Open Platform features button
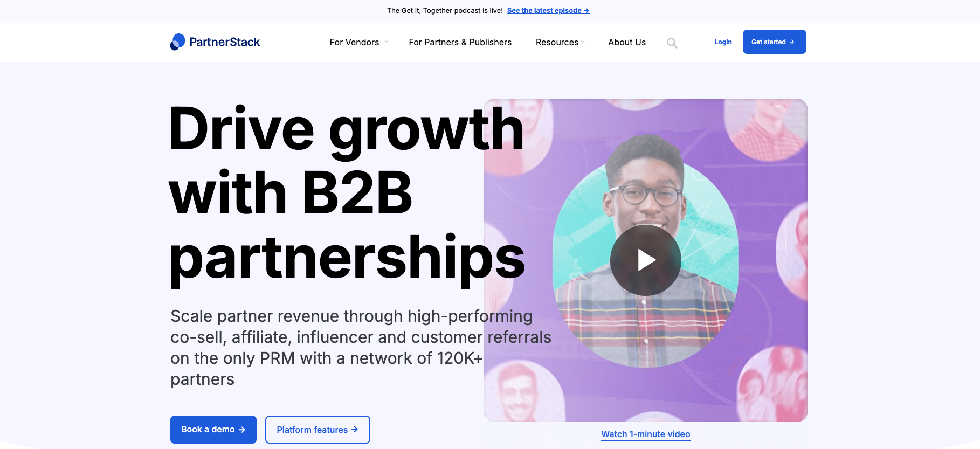 [318, 430]
